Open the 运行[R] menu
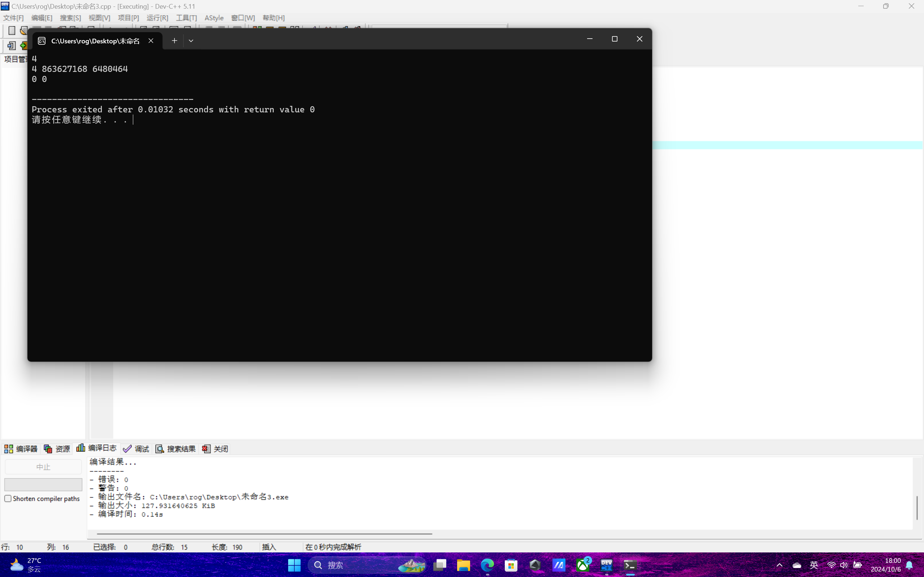This screenshot has width=924, height=577. coord(157,18)
